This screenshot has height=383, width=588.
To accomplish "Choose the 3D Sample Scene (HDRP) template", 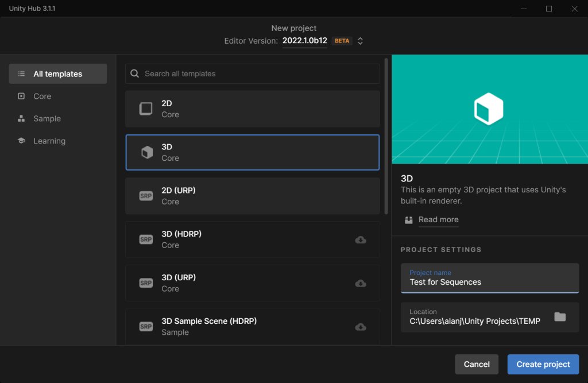I will click(x=253, y=326).
